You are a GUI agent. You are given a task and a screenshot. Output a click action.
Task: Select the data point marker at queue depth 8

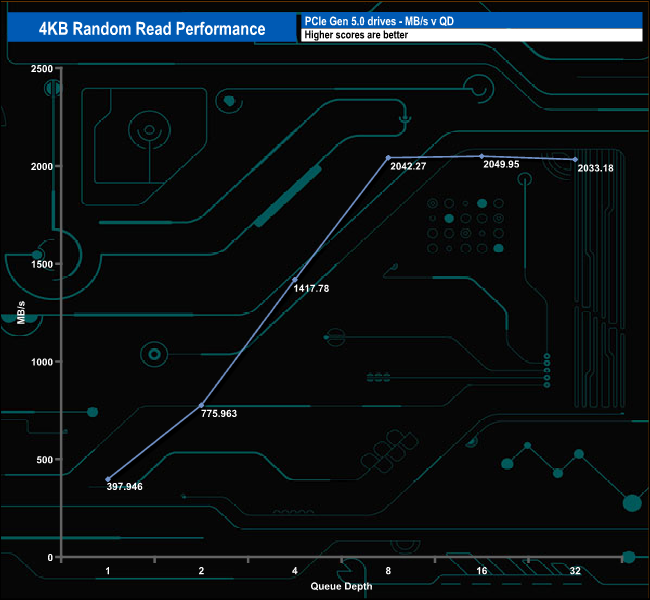[388, 158]
